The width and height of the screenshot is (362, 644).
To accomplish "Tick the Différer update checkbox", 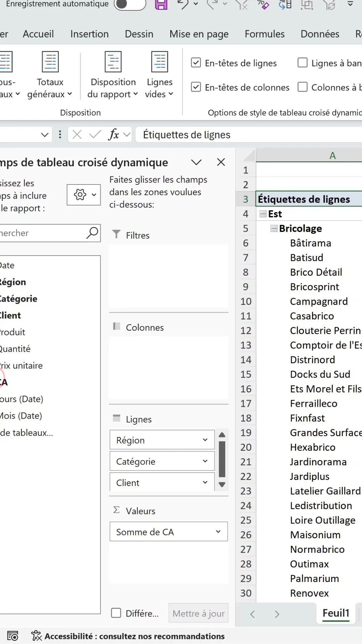I will coord(116,613).
